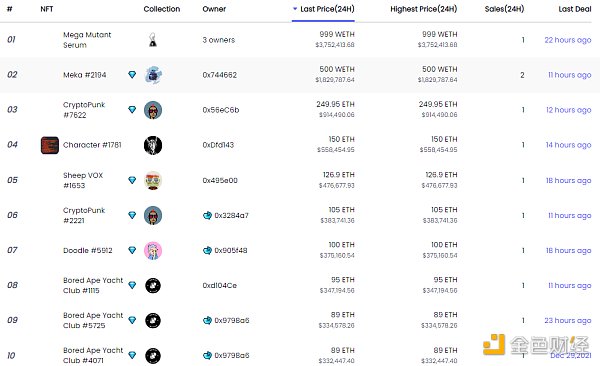Viewport: 600px width, 366px height.
Task: Open CryptoPunk collection avatar for #7622
Action: pos(153,110)
